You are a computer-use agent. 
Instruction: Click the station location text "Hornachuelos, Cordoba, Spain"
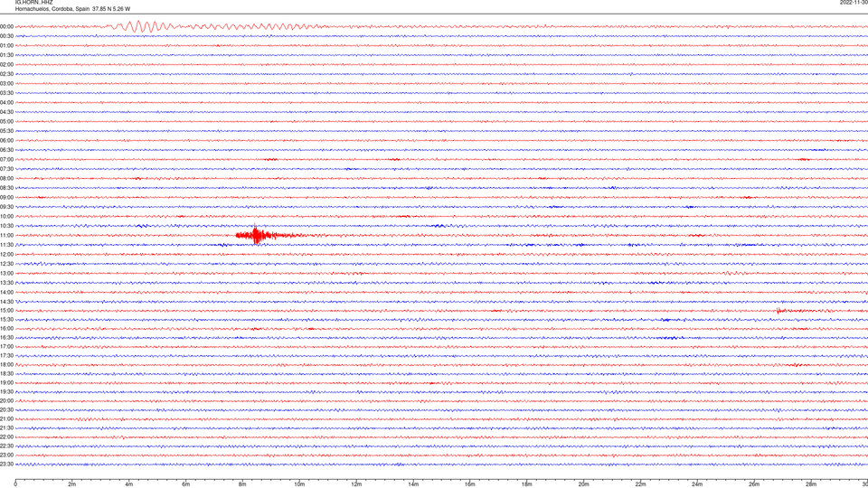tap(52, 9)
